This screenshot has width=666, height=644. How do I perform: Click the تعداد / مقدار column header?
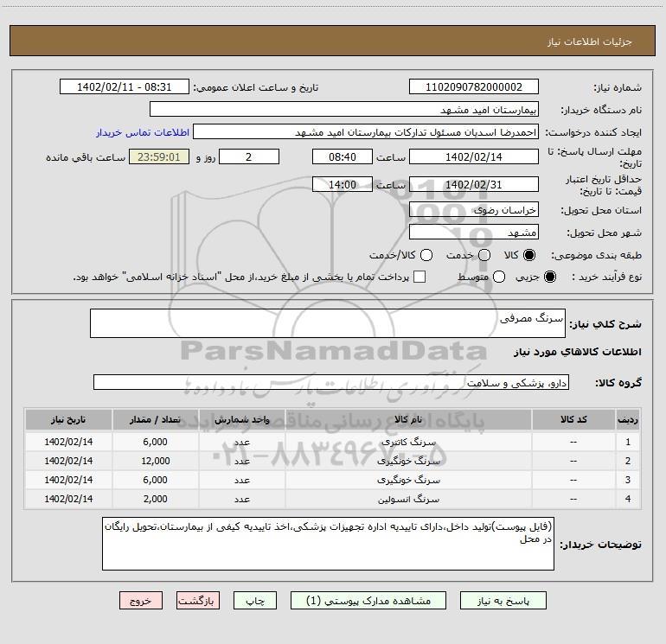pos(155,420)
